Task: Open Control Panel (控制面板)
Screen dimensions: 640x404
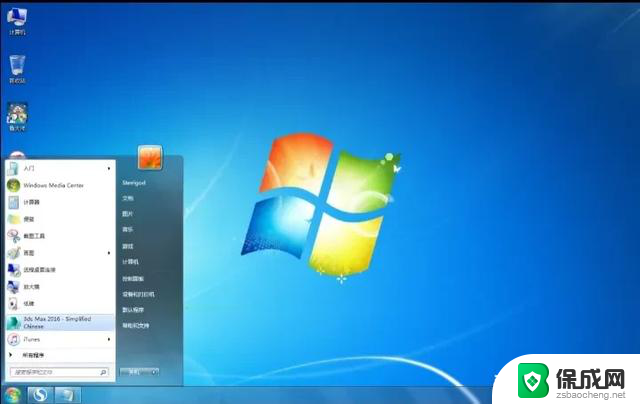Action: pyautogui.click(x=133, y=279)
